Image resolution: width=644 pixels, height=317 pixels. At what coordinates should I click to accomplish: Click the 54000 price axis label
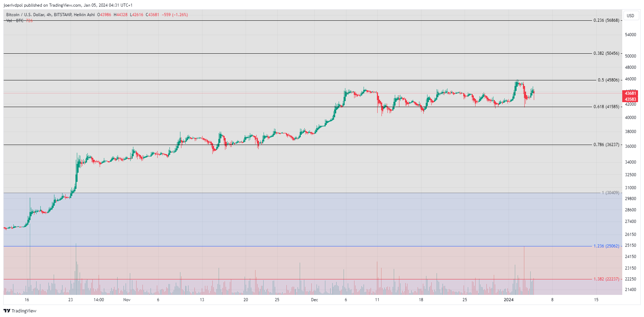point(630,35)
